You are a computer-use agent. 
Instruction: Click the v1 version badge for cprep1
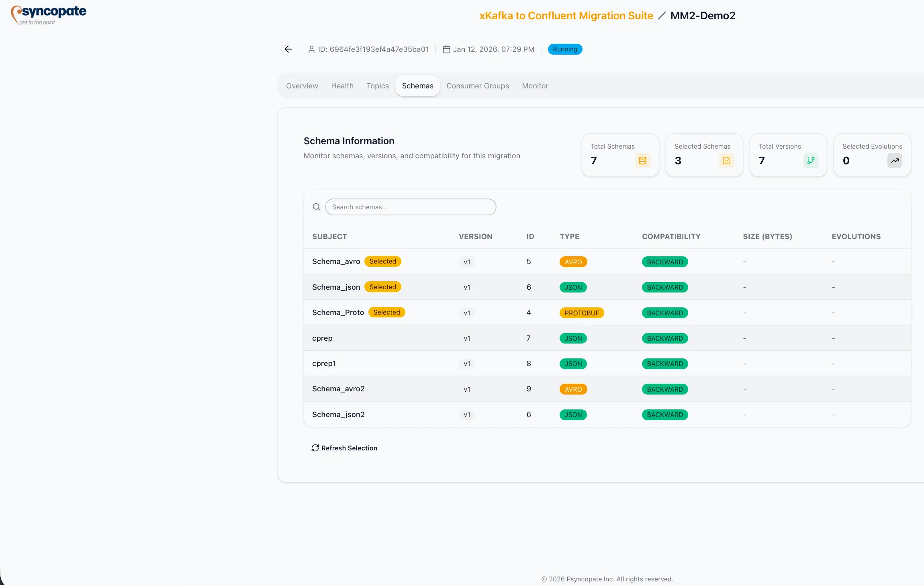[467, 363]
